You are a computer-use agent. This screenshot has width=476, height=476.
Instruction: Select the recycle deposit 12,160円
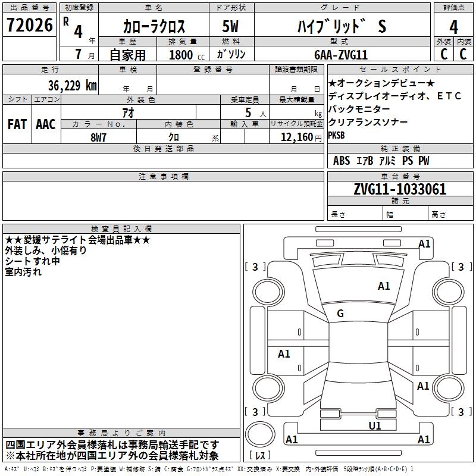(301, 137)
